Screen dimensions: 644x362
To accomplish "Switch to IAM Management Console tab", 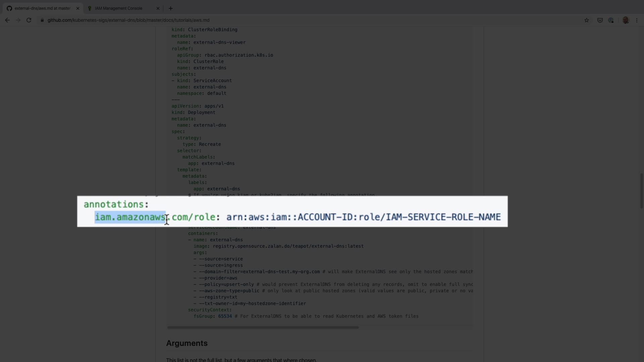I will [118, 8].
